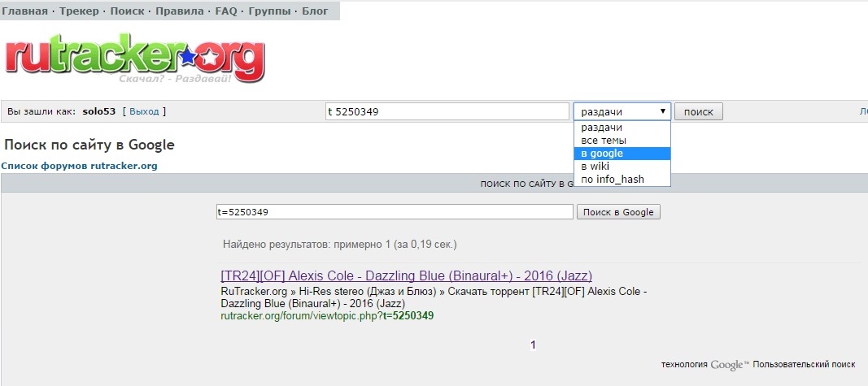Open the Группы menu link
Image resolution: width=868 pixels, height=386 pixels.
[x=269, y=11]
